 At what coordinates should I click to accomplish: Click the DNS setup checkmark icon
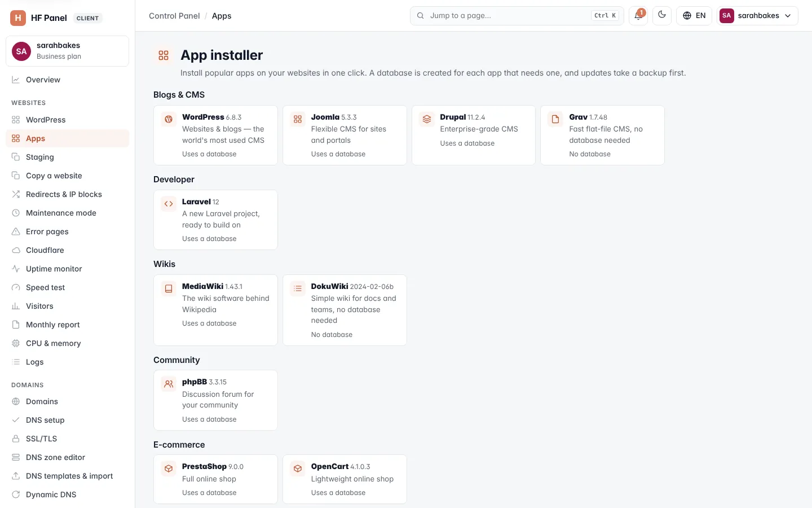point(16,420)
